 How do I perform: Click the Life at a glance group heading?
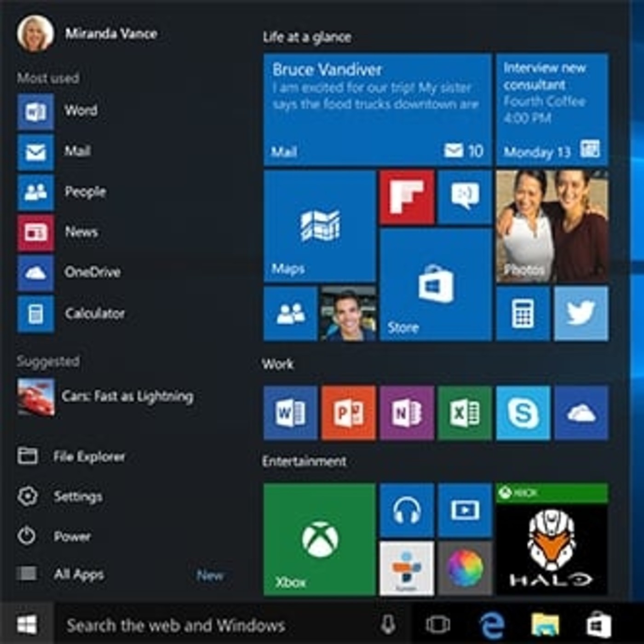tap(307, 37)
